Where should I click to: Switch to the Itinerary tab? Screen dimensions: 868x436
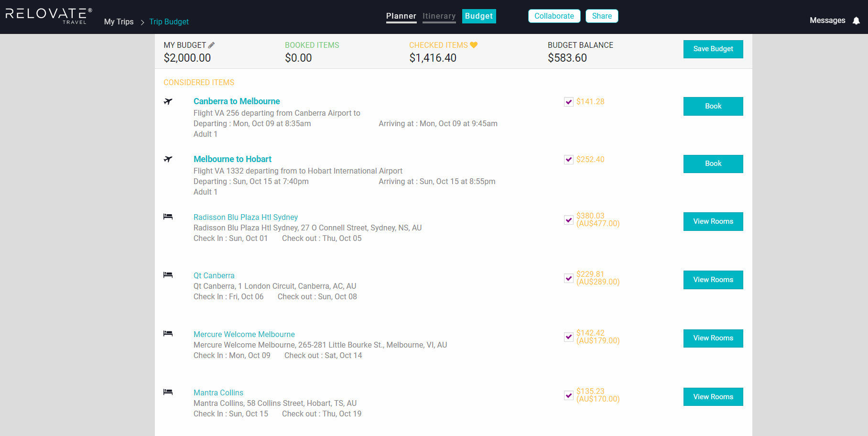coord(439,16)
